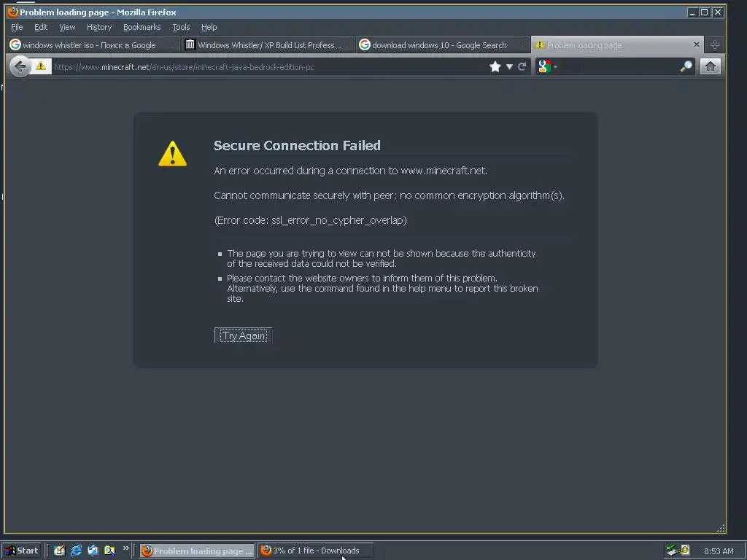Minimize the Firefox window
Viewport: 747px width, 560px height.
tap(692, 12)
